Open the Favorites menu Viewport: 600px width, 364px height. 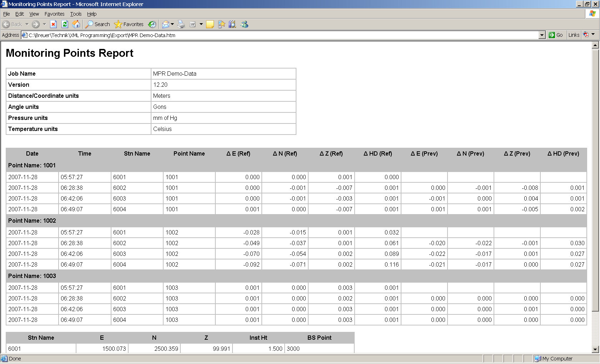[54, 14]
